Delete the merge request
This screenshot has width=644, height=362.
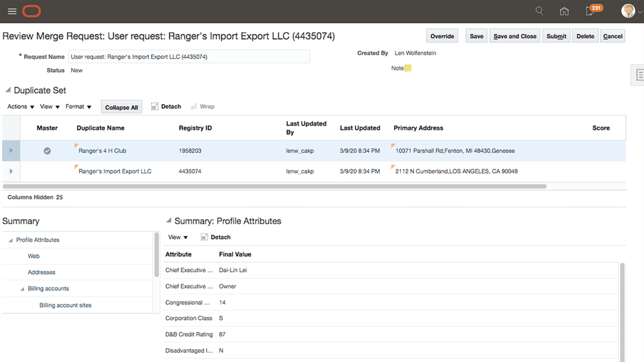coord(585,36)
